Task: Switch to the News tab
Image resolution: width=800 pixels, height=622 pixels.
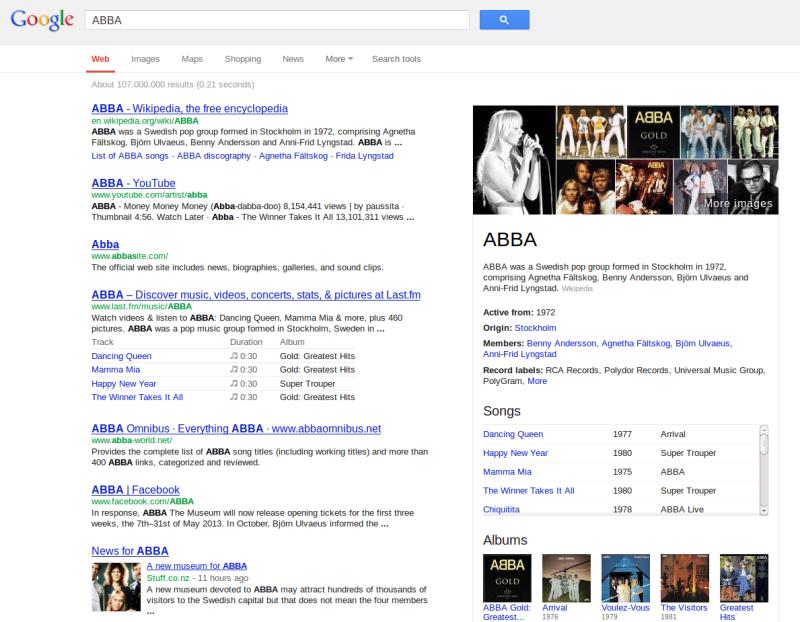Action: click(x=293, y=59)
